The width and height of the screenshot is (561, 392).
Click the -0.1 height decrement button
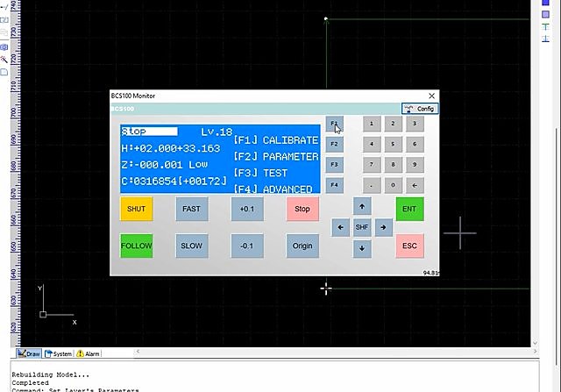247,246
